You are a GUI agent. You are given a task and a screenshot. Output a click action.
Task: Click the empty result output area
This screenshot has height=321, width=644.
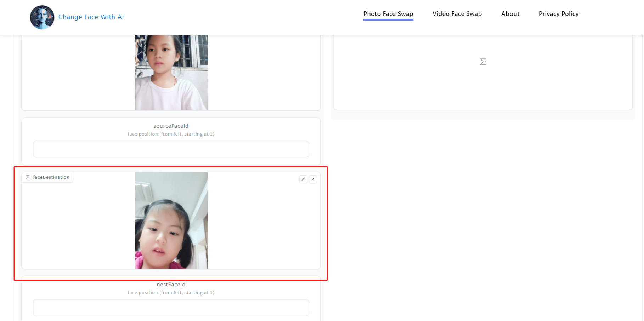[x=482, y=71]
